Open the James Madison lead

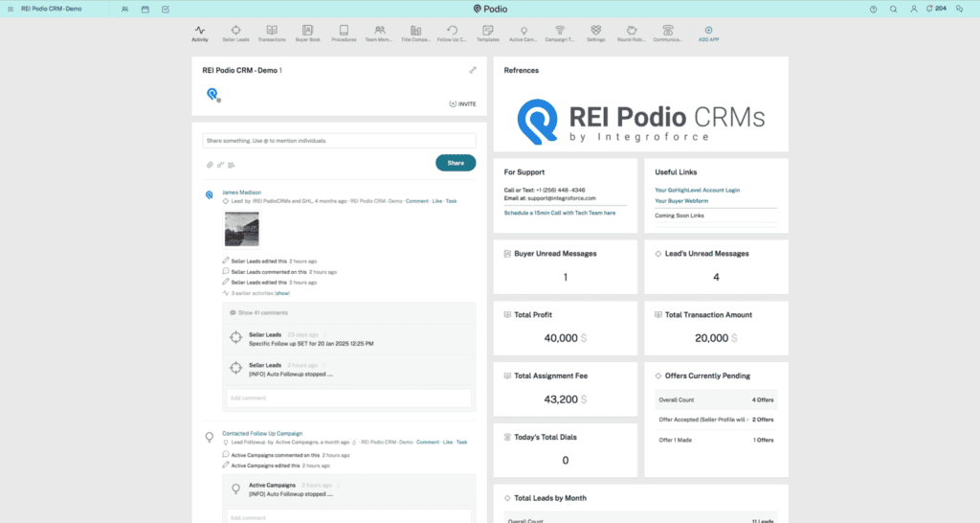[x=242, y=193]
